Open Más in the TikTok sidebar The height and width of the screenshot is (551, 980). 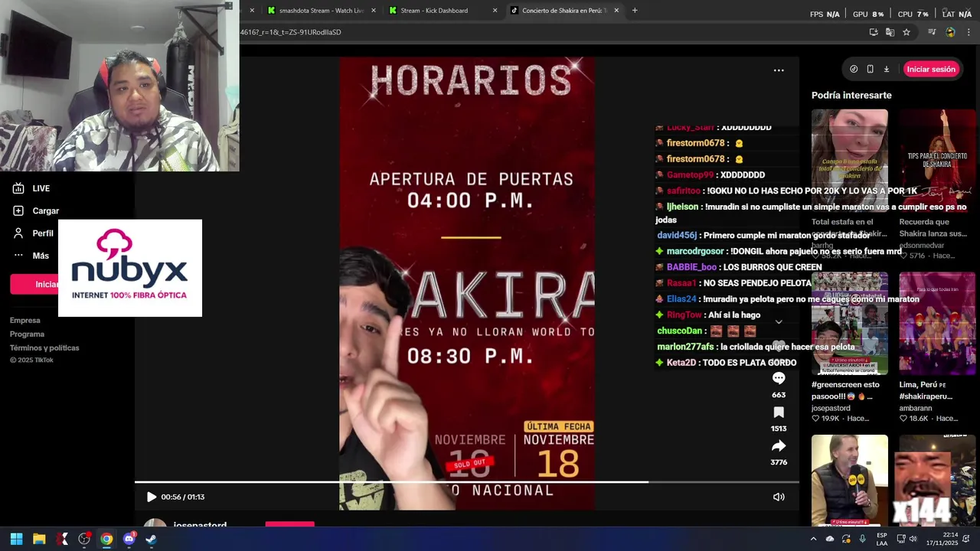[x=31, y=256]
